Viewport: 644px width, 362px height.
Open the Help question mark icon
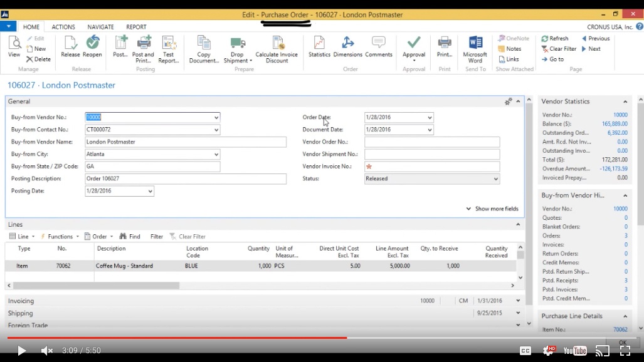tap(640, 27)
